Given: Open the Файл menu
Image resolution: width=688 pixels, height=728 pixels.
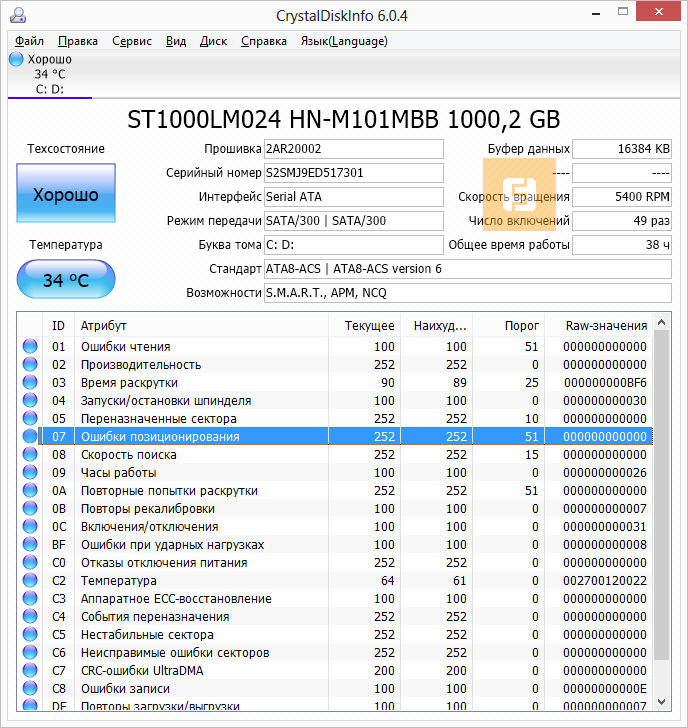Looking at the screenshot, I should [x=29, y=41].
